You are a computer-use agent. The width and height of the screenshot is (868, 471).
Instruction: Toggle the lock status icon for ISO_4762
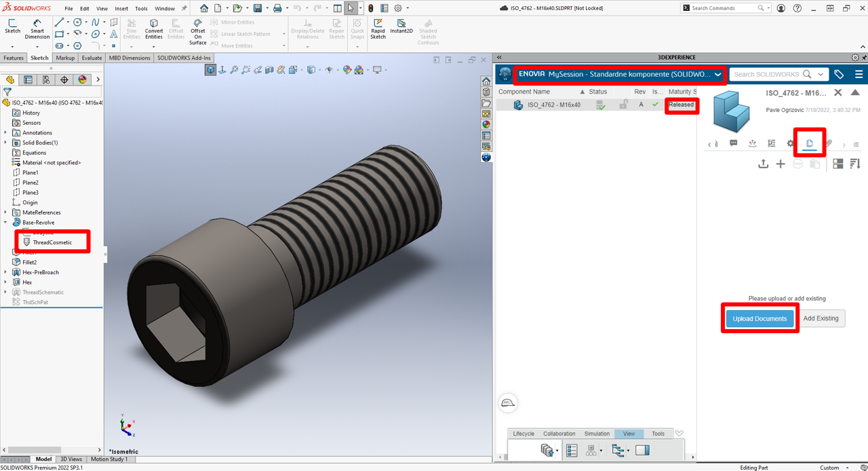(x=623, y=105)
